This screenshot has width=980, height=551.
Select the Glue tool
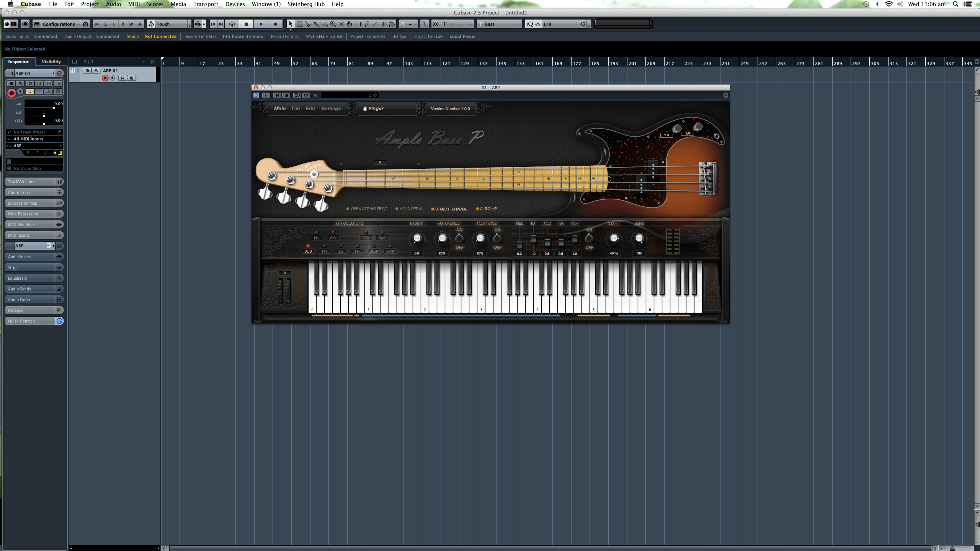click(316, 24)
